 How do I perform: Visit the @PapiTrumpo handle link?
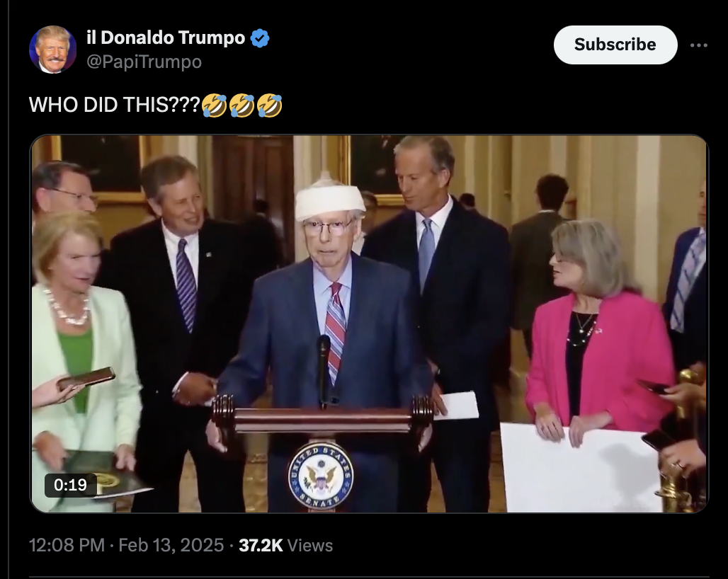[144, 62]
